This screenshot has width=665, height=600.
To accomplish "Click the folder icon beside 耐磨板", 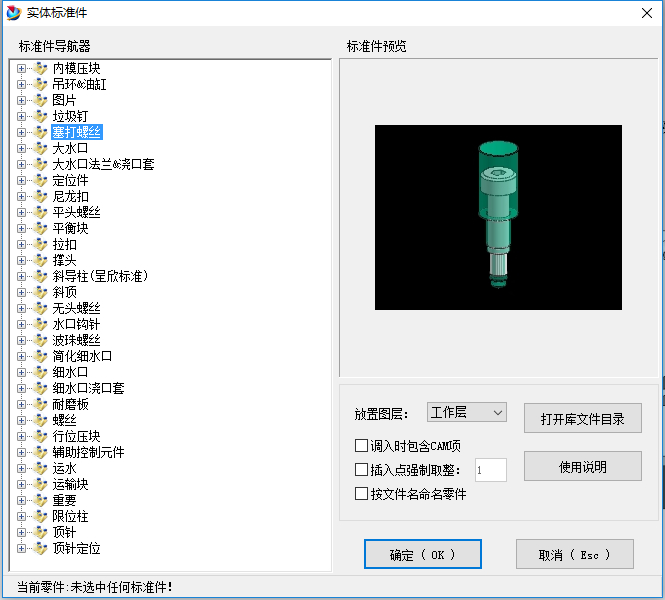I will (x=40, y=404).
